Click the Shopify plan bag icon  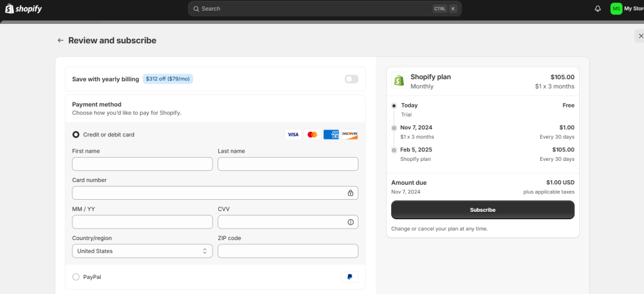tap(399, 80)
